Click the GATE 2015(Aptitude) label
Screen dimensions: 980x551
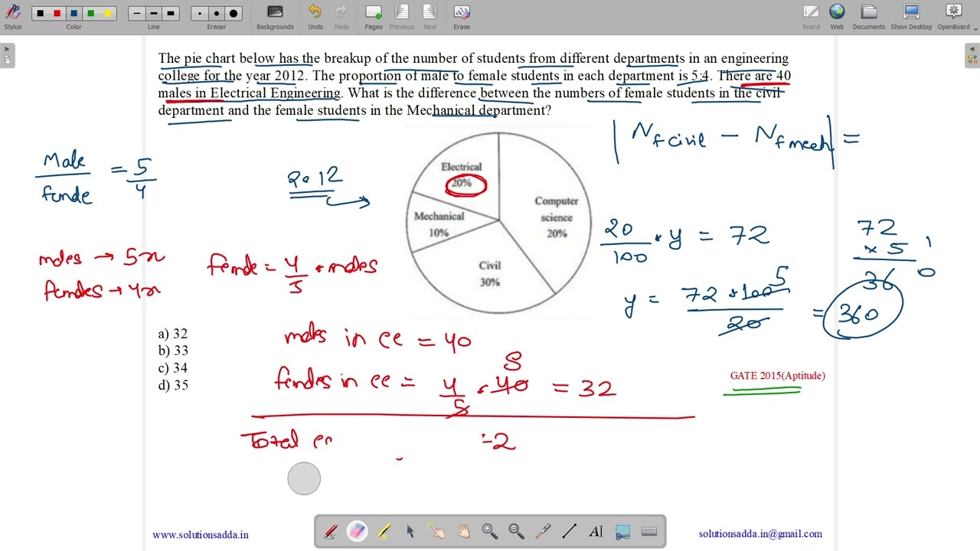click(778, 376)
